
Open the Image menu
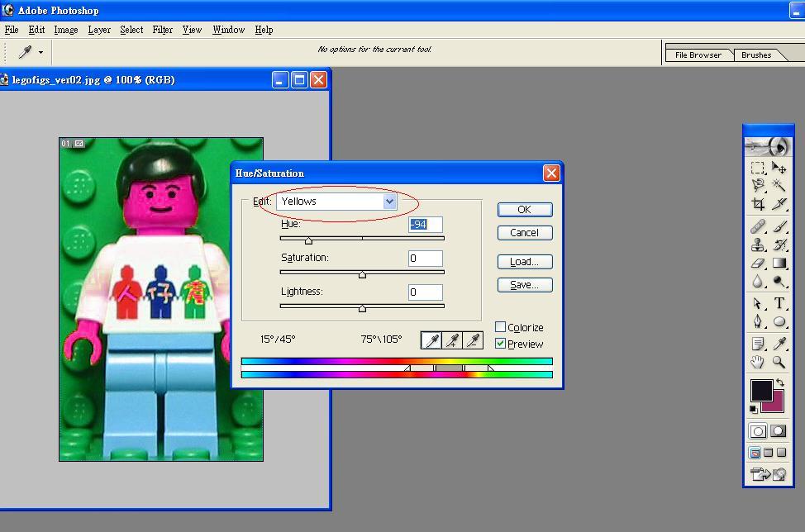66,30
